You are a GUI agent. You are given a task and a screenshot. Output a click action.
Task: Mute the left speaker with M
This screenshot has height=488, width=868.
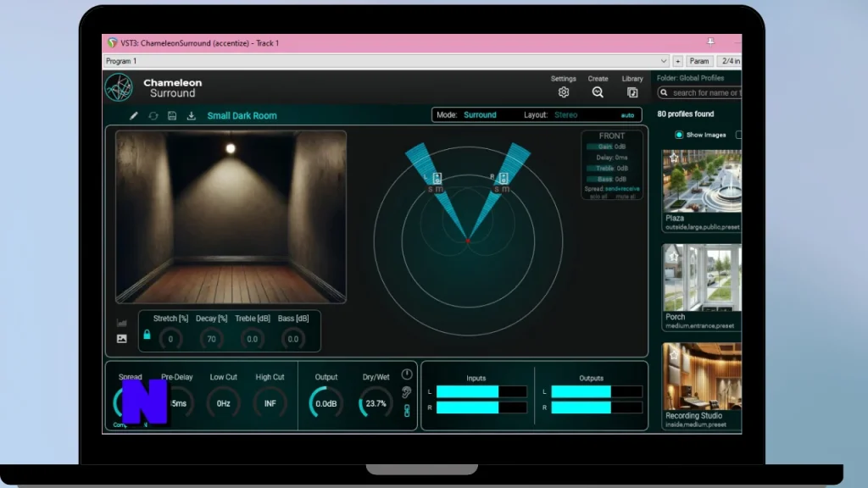point(440,189)
